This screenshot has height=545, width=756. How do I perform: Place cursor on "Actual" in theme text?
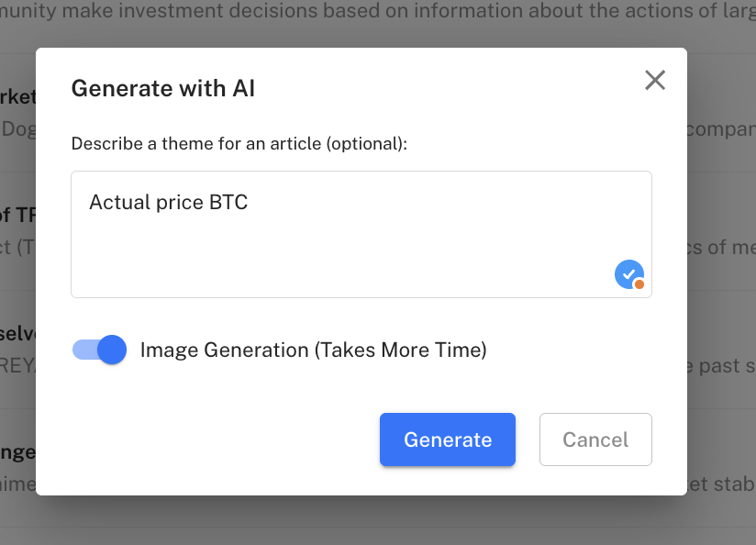pyautogui.click(x=117, y=202)
